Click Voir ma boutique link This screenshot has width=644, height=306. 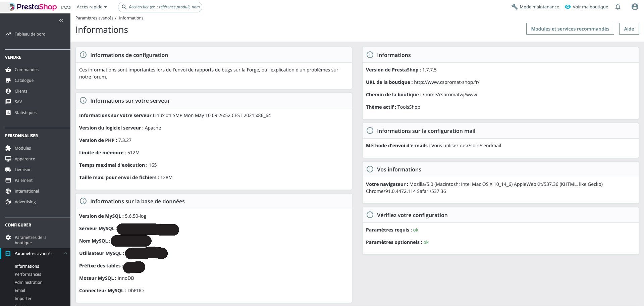pos(590,7)
